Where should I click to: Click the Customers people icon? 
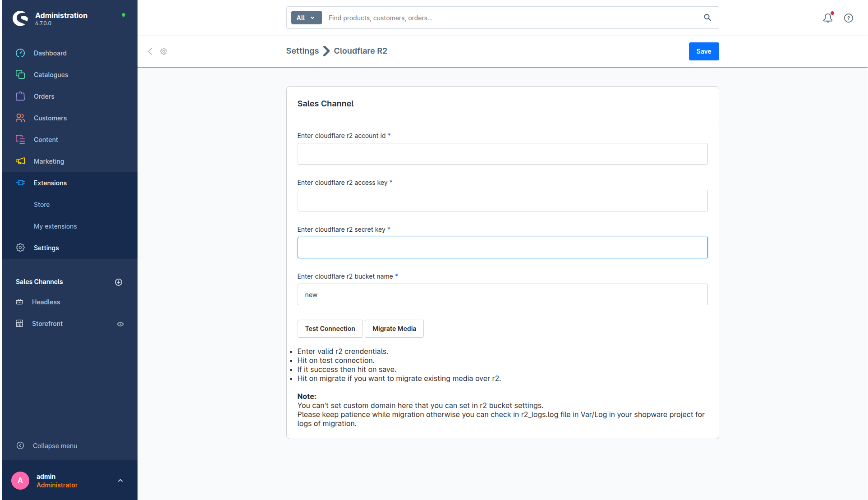click(20, 118)
